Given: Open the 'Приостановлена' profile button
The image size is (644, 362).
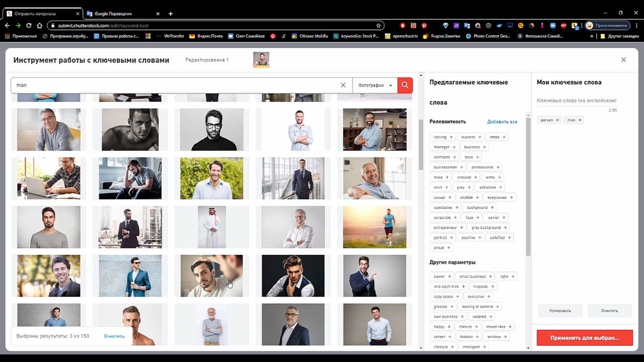Looking at the screenshot, I should tap(607, 25).
